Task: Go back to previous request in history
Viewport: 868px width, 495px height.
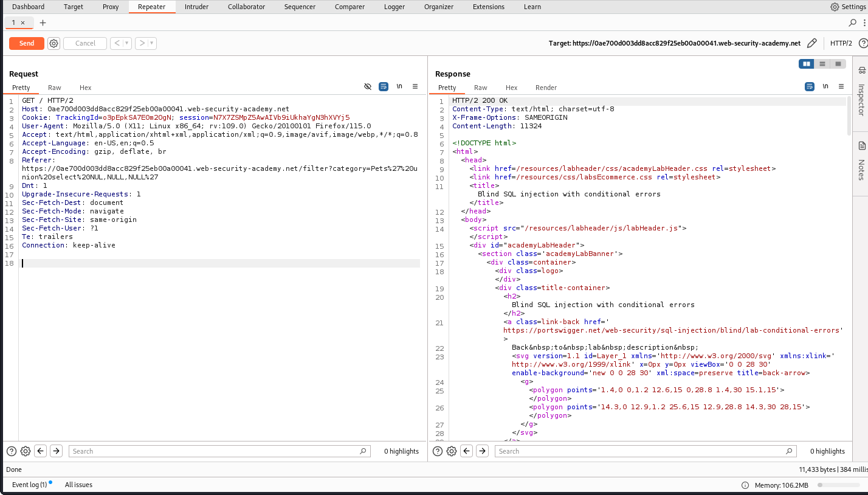Action: [116, 43]
